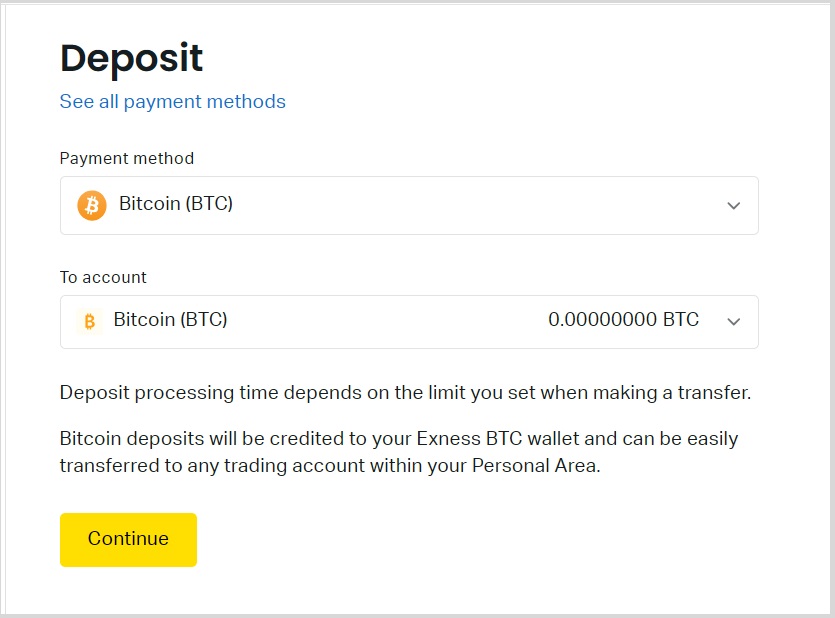The width and height of the screenshot is (835, 618).
Task: Click the Deposit page heading
Action: point(131,59)
